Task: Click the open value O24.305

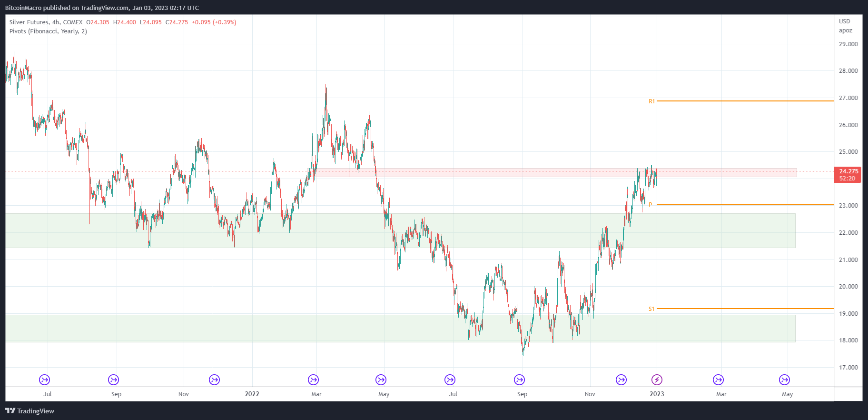Action: pyautogui.click(x=98, y=22)
